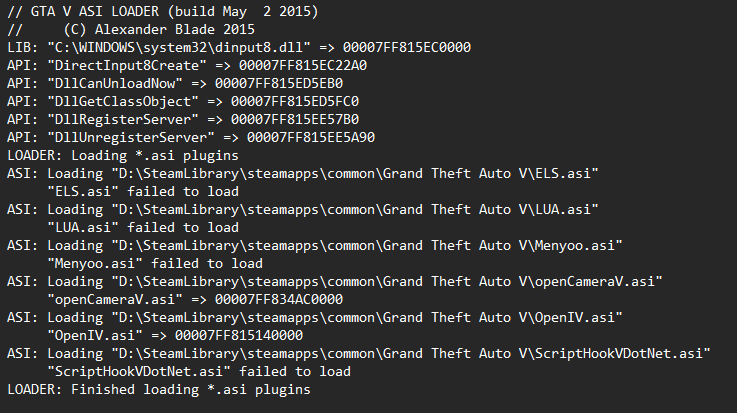This screenshot has height=413, width=737.
Task: Click the GTA V ASI LOADER header line
Action: [x=176, y=11]
